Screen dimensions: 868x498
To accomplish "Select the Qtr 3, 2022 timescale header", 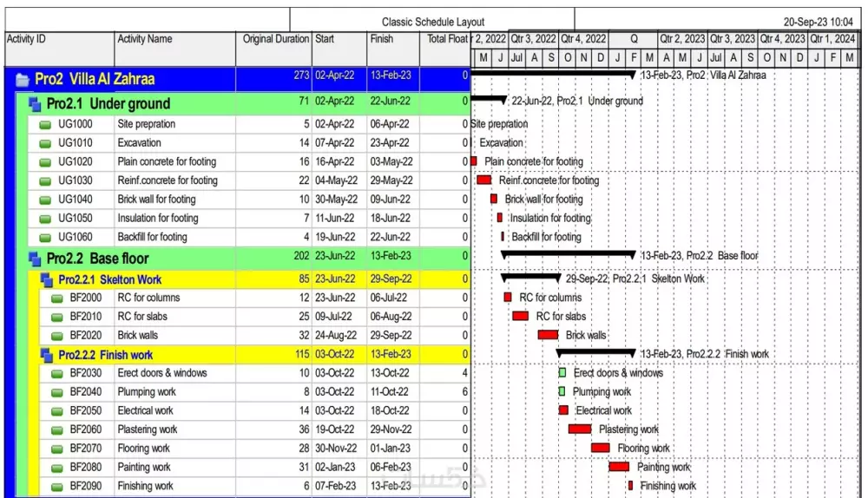I will click(533, 39).
